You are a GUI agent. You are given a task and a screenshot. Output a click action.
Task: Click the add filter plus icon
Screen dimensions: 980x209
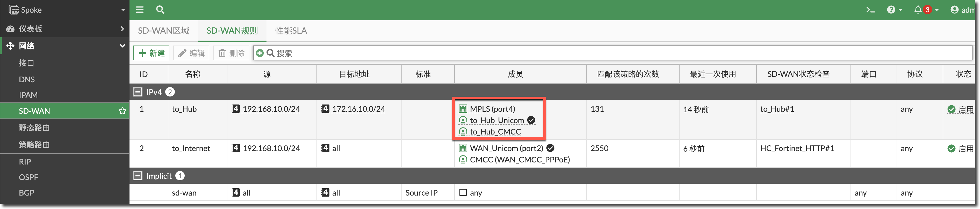click(260, 53)
